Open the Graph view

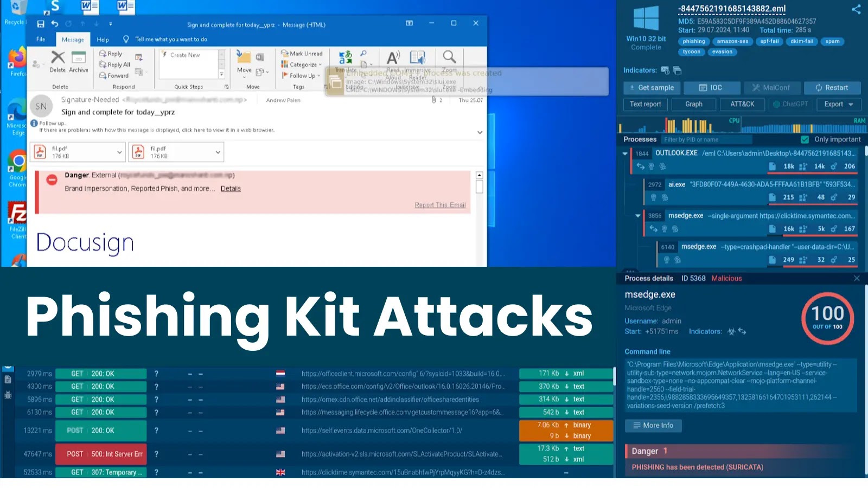pyautogui.click(x=694, y=104)
